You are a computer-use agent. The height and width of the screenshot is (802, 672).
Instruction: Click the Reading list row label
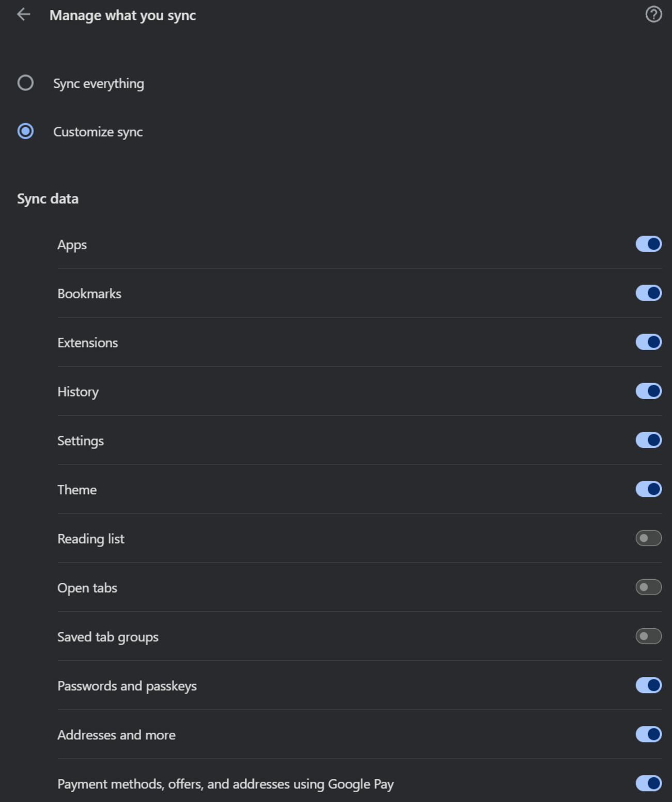(91, 539)
